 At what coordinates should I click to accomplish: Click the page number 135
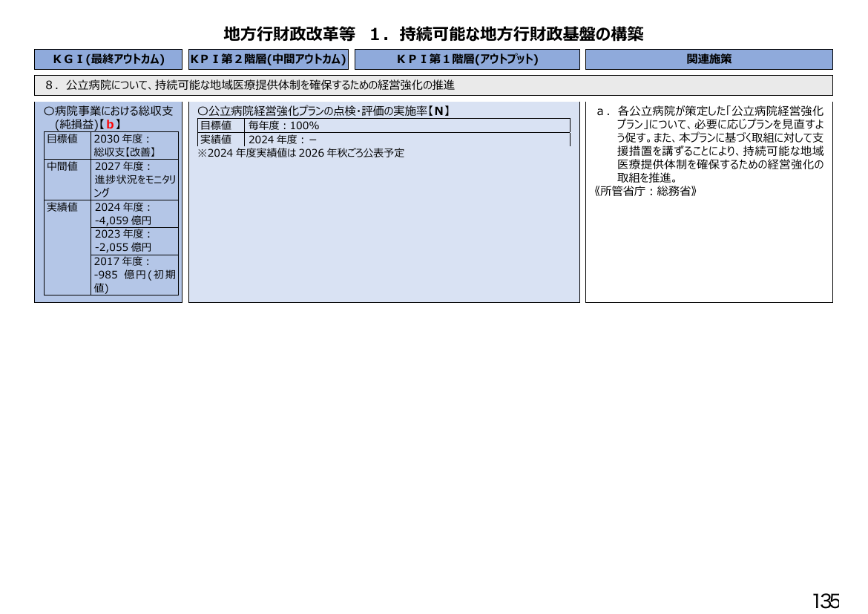click(x=826, y=601)
